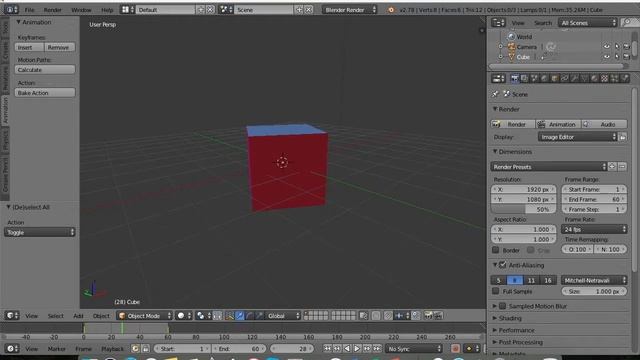This screenshot has height=360, width=640.
Task: Open the Render Presets dropdown
Action: [x=549, y=167]
